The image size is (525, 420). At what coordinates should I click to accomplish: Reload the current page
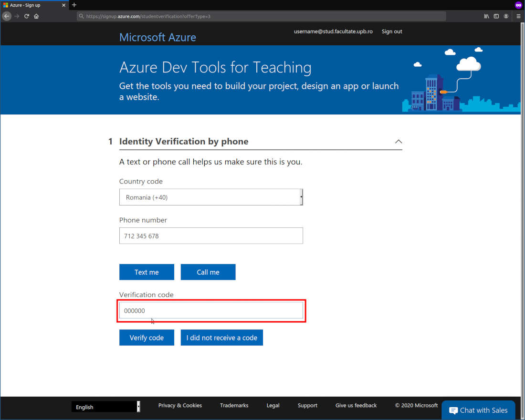click(27, 16)
